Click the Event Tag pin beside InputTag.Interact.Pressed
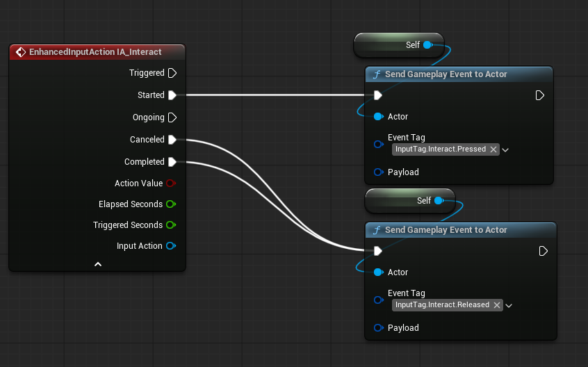The image size is (588, 367). [378, 145]
